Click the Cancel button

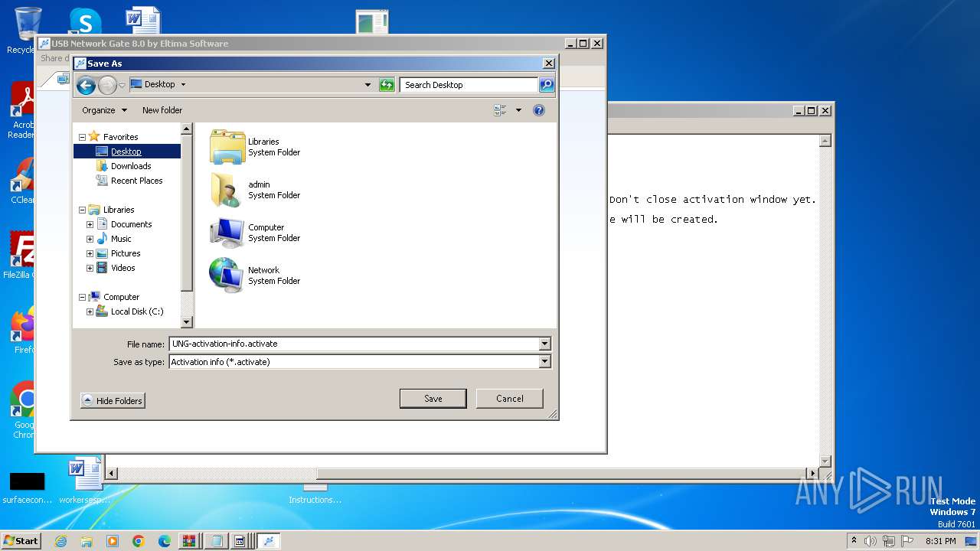pyautogui.click(x=510, y=399)
